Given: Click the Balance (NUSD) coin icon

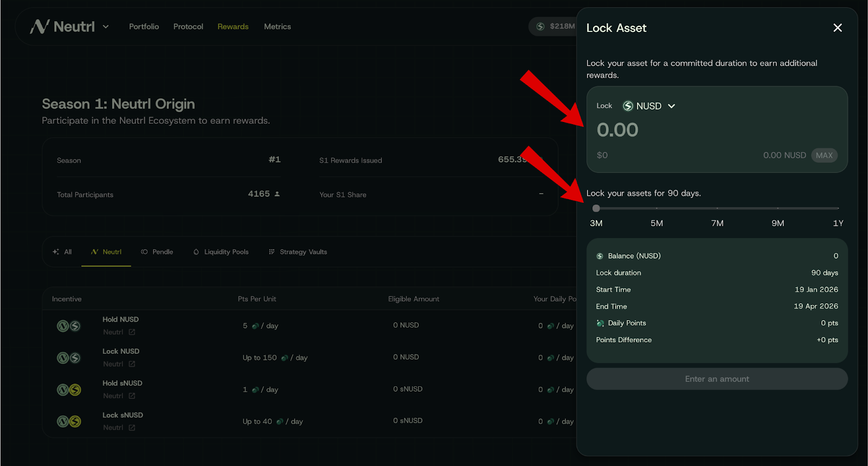Looking at the screenshot, I should [600, 256].
